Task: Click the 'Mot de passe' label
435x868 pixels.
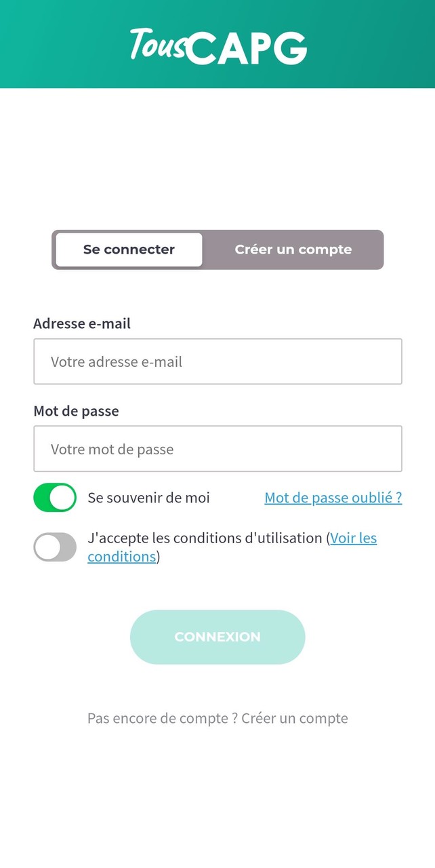Action: pos(77,411)
